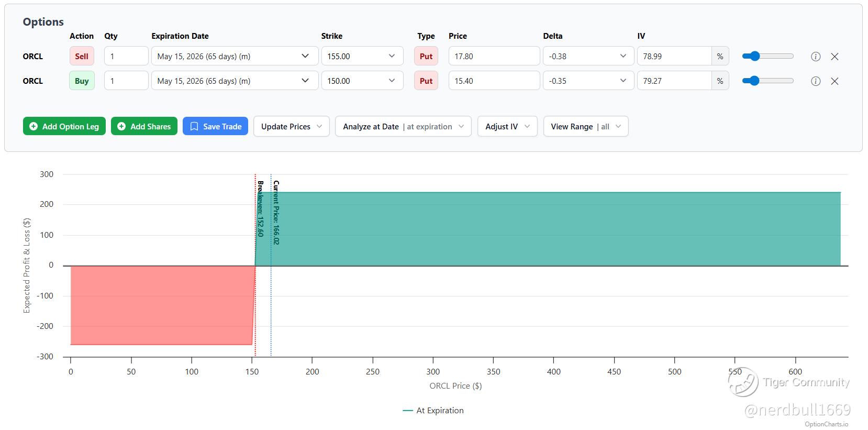Click the OptionCharts.io credit text

[x=826, y=424]
